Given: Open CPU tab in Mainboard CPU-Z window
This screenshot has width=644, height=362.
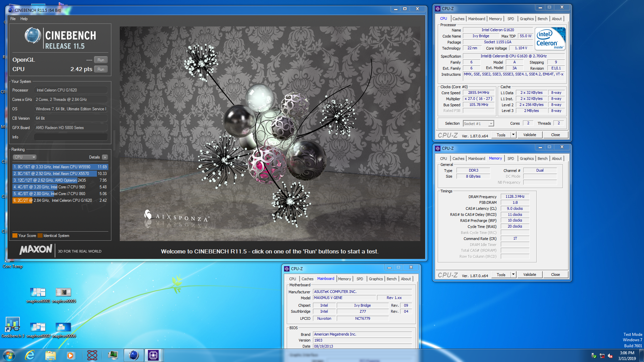Looking at the screenshot, I should [292, 279].
